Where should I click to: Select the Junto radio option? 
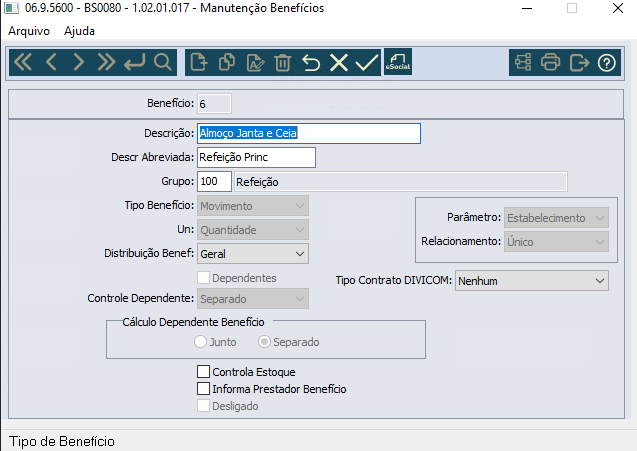200,342
